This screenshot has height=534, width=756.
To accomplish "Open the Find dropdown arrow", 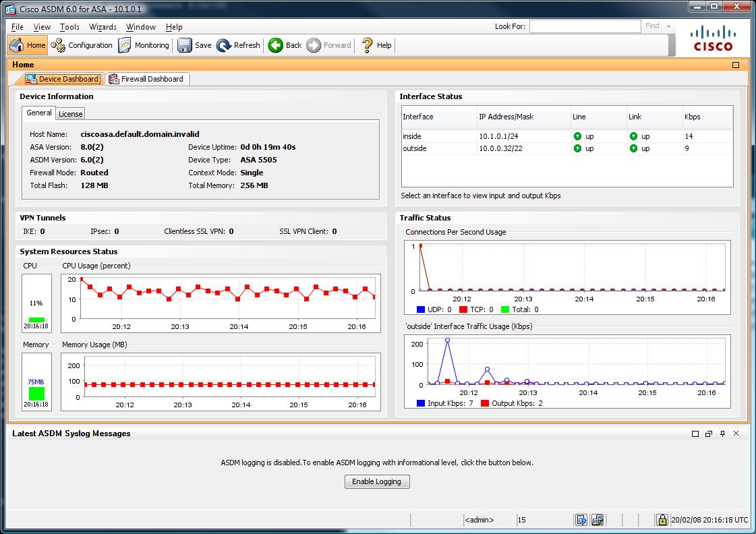I will [x=669, y=26].
